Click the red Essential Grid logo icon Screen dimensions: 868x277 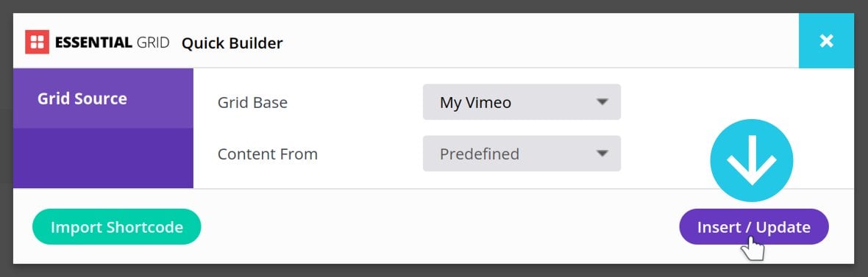[37, 42]
